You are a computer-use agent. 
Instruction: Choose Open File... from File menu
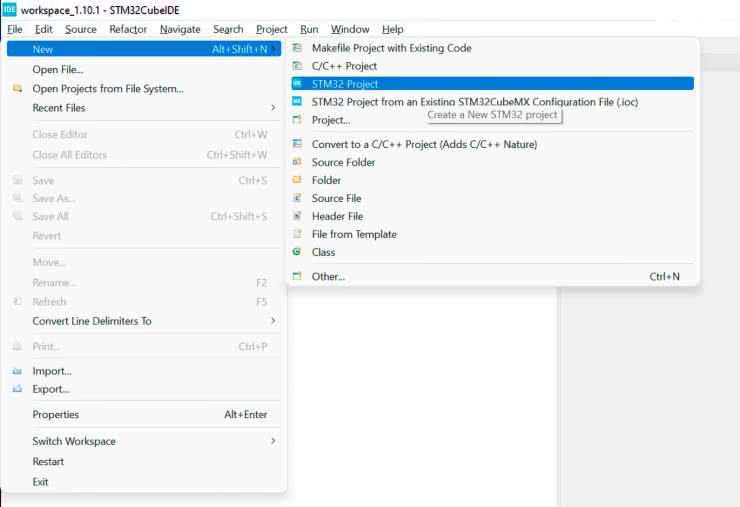click(x=58, y=69)
